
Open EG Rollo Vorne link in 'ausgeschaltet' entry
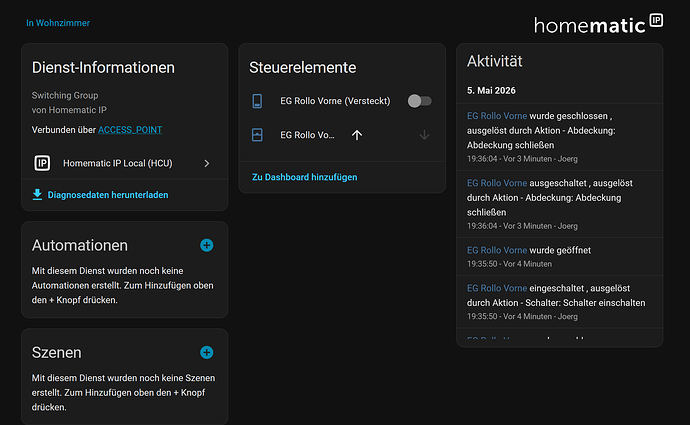(x=497, y=183)
